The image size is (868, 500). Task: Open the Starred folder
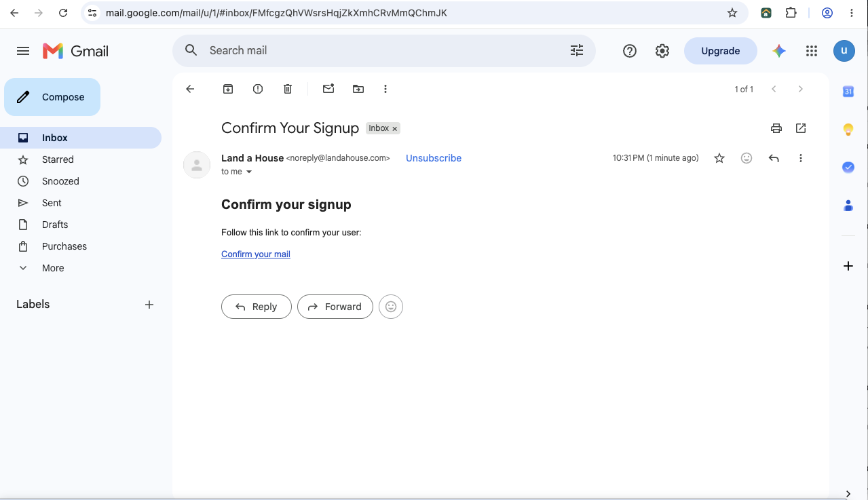(x=81, y=159)
